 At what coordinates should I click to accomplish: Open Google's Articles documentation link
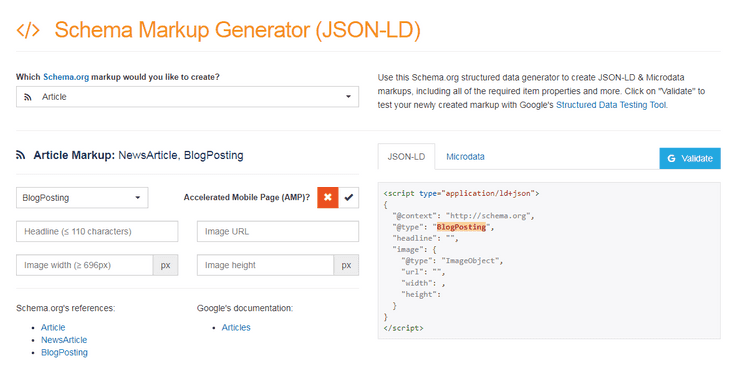236,327
